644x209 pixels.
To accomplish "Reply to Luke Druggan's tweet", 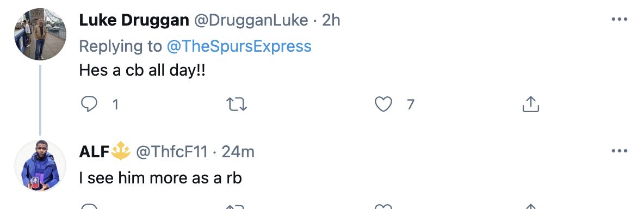I will pos(89,104).
